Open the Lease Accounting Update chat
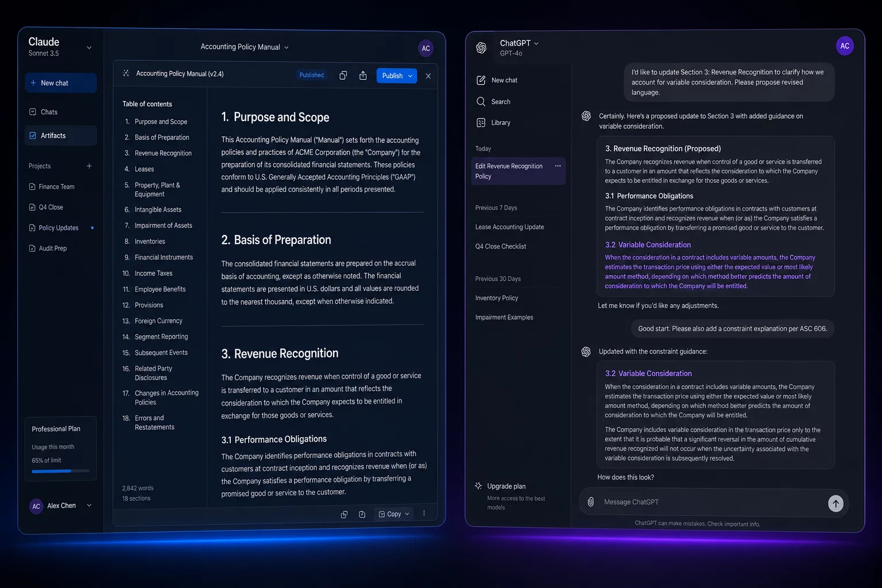The height and width of the screenshot is (588, 882). click(x=509, y=227)
